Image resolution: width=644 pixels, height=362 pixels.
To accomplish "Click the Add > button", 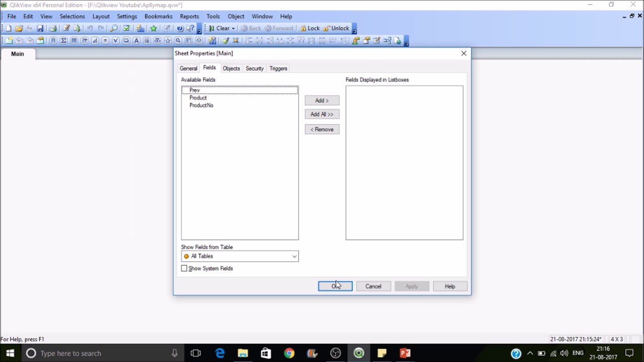I will click(x=322, y=101).
